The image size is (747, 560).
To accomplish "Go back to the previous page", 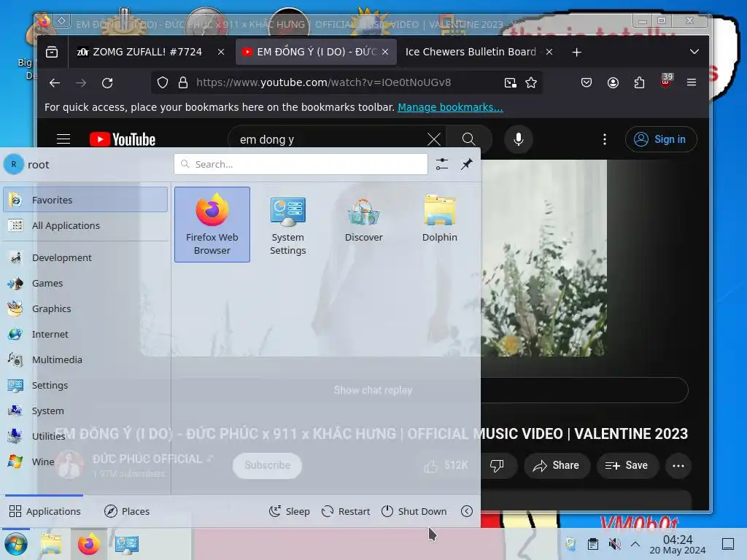I will [x=55, y=83].
